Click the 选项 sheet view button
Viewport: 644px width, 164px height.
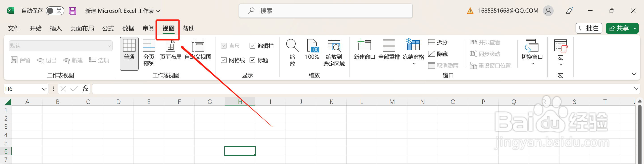pyautogui.click(x=99, y=60)
